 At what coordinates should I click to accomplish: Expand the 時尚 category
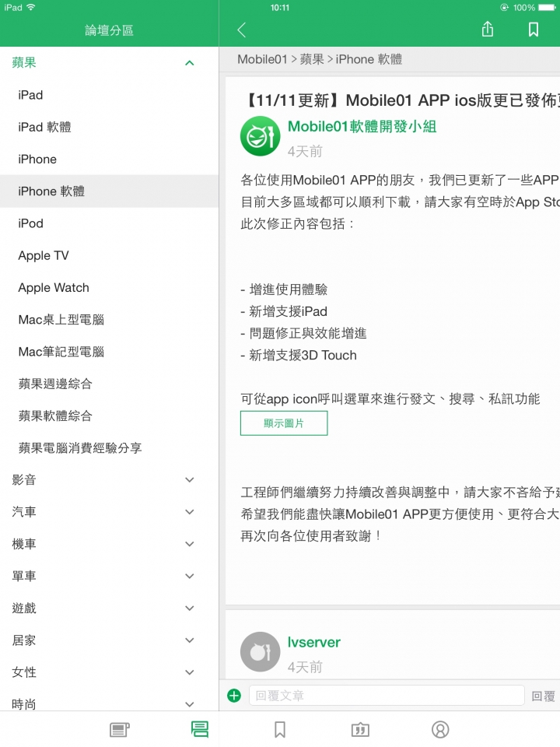click(x=109, y=703)
